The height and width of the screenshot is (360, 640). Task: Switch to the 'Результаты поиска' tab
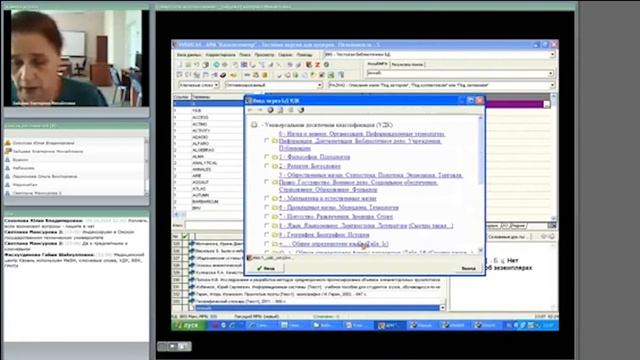point(407,64)
